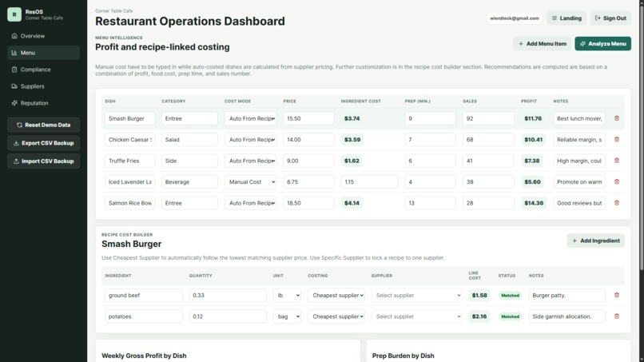This screenshot has width=644, height=362.
Task: Delete the Truffle Fries menu row
Action: (617, 161)
